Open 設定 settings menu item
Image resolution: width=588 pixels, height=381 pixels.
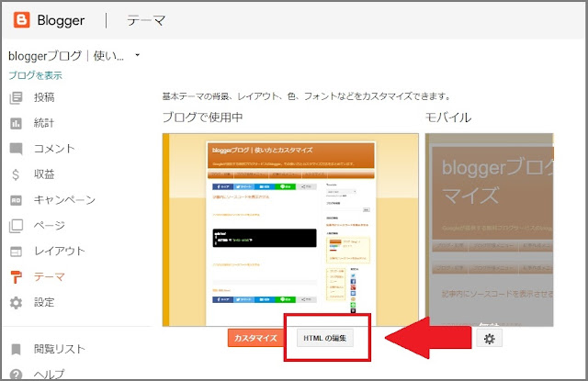(x=44, y=302)
